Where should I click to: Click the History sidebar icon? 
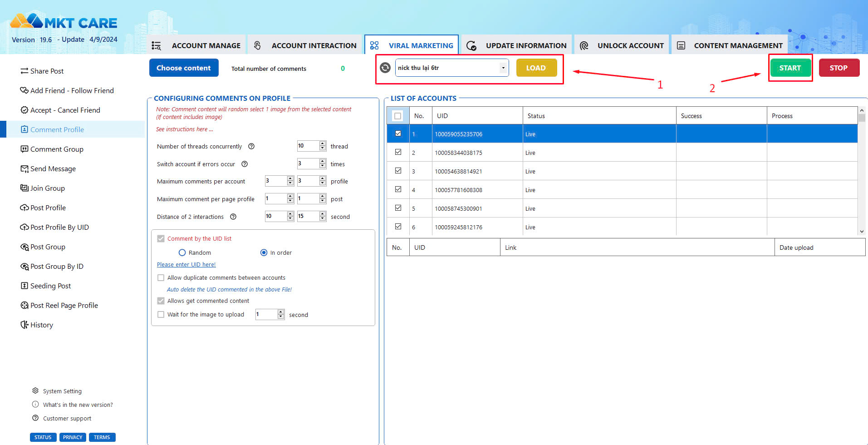pyautogui.click(x=25, y=325)
